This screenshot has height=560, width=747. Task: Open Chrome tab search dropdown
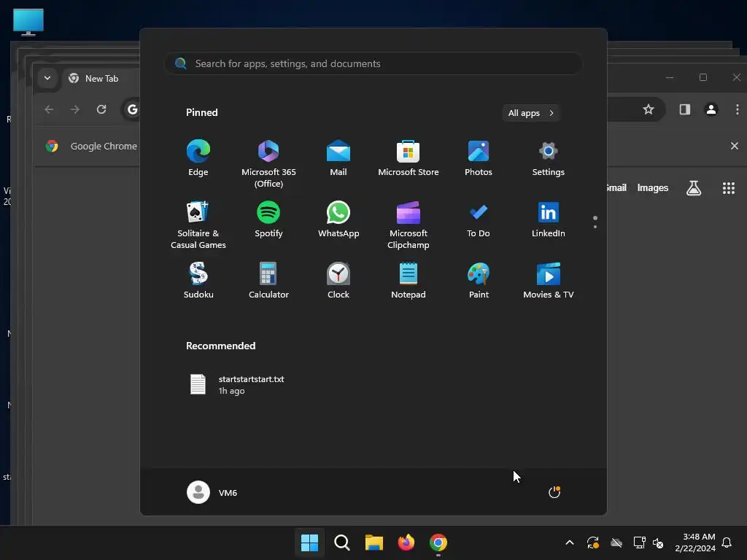coord(47,78)
